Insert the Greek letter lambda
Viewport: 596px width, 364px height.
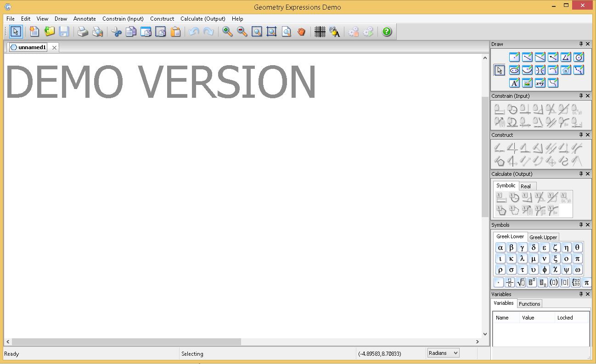tap(523, 258)
